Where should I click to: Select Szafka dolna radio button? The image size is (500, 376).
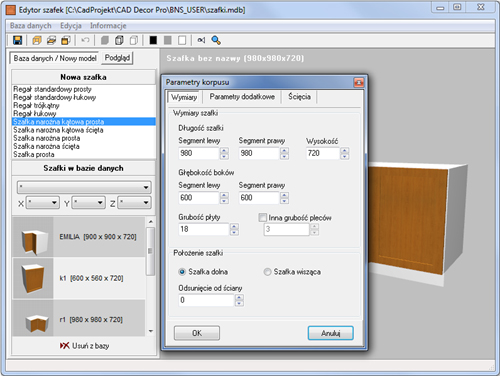tap(182, 272)
